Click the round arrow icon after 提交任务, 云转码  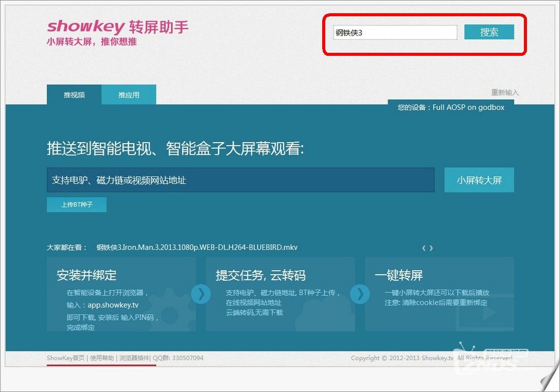click(x=360, y=294)
